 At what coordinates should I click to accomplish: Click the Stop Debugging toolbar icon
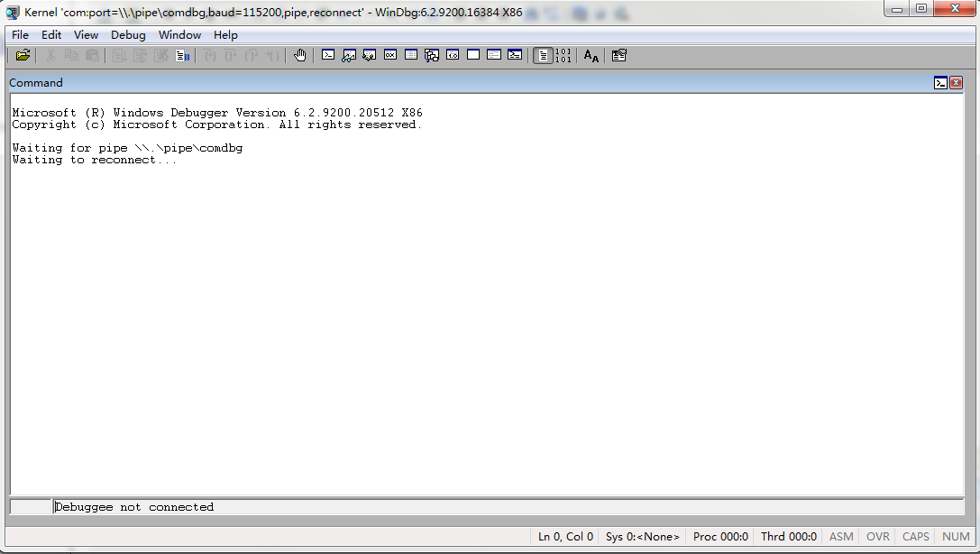point(161,56)
